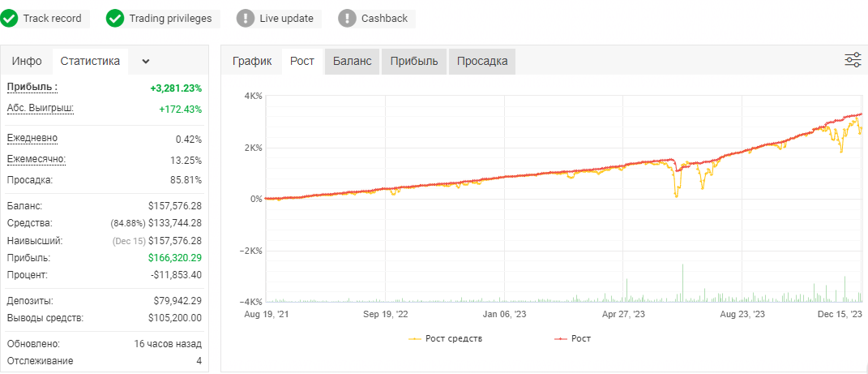The height and width of the screenshot is (374, 868).
Task: Click the Jan 06, '23 axis date
Action: [505, 314]
